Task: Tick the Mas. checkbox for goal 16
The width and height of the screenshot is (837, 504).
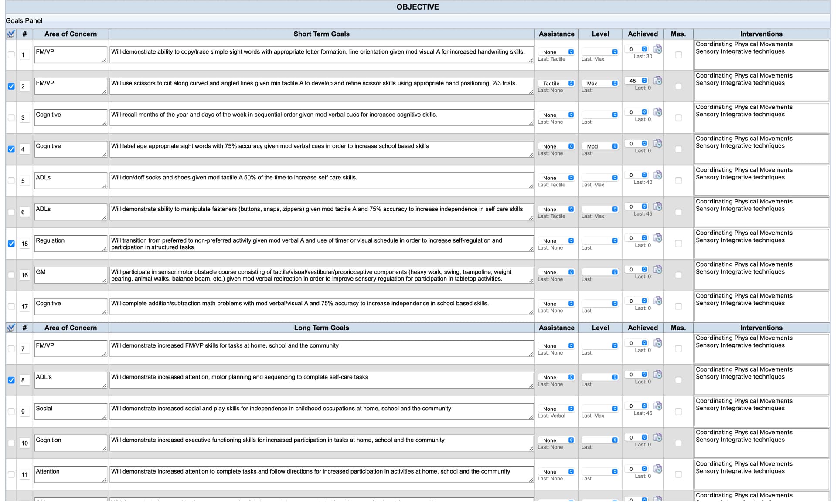Action: coord(678,275)
